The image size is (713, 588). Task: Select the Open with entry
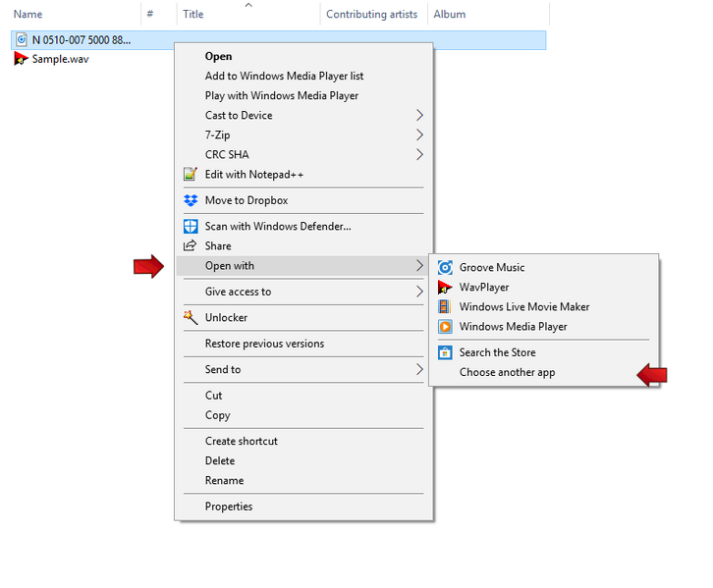pyautogui.click(x=303, y=265)
